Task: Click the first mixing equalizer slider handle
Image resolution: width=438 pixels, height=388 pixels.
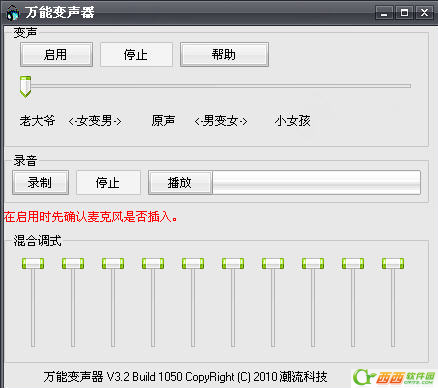Action: (33, 263)
